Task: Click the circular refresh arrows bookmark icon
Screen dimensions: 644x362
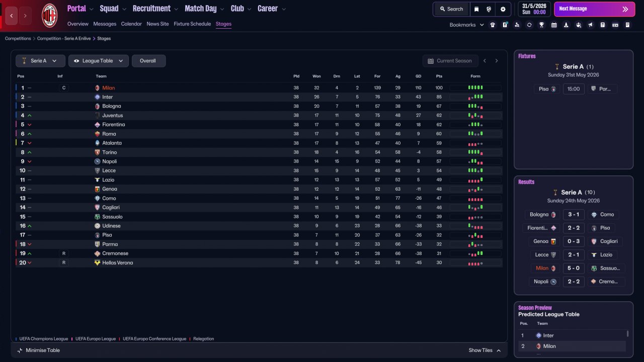Action: click(x=529, y=25)
